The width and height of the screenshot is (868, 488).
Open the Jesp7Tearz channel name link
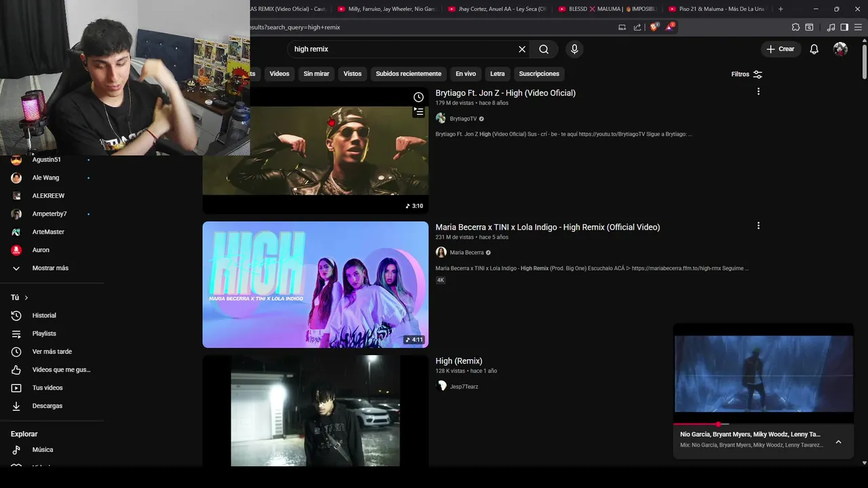pos(464,386)
